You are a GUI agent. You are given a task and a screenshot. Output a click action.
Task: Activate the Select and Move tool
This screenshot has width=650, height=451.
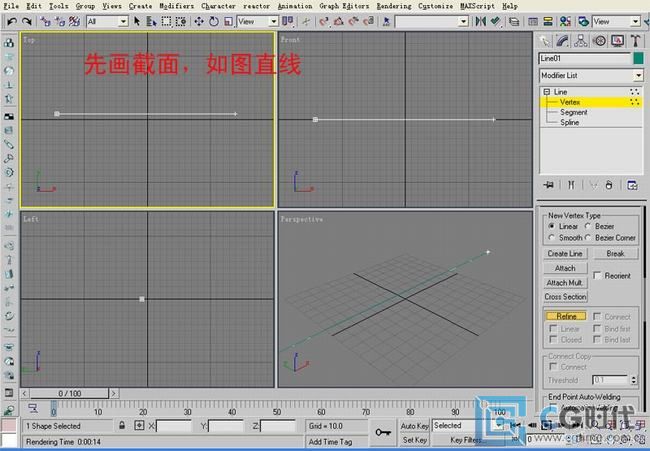pos(199,21)
